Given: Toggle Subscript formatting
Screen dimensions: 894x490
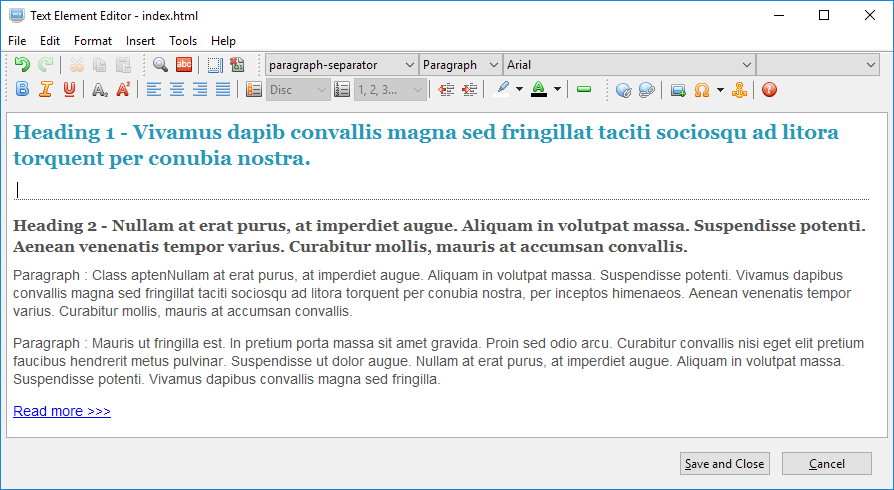Looking at the screenshot, I should [100, 90].
